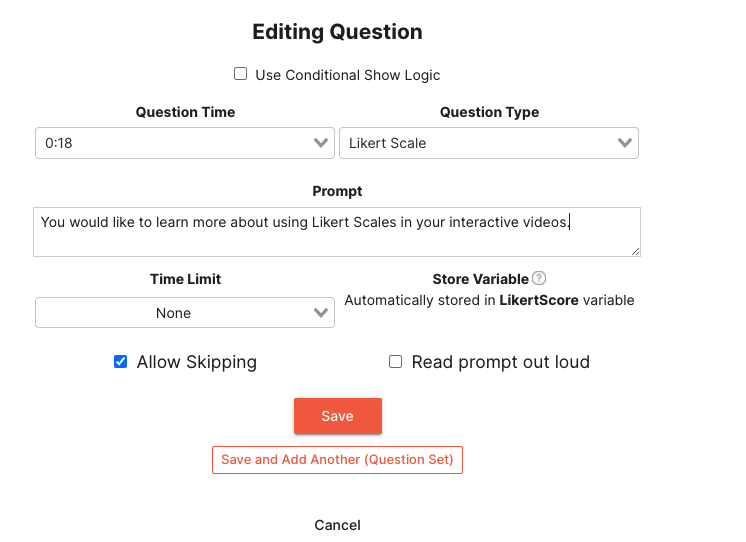Click Save and Add Another (Question Set)

click(337, 460)
